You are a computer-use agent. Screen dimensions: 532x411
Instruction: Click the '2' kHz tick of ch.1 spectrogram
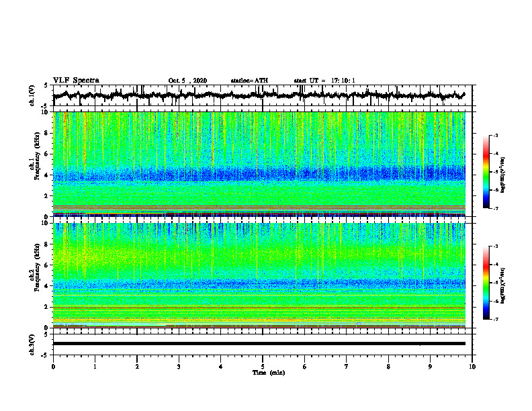[x=46, y=195]
